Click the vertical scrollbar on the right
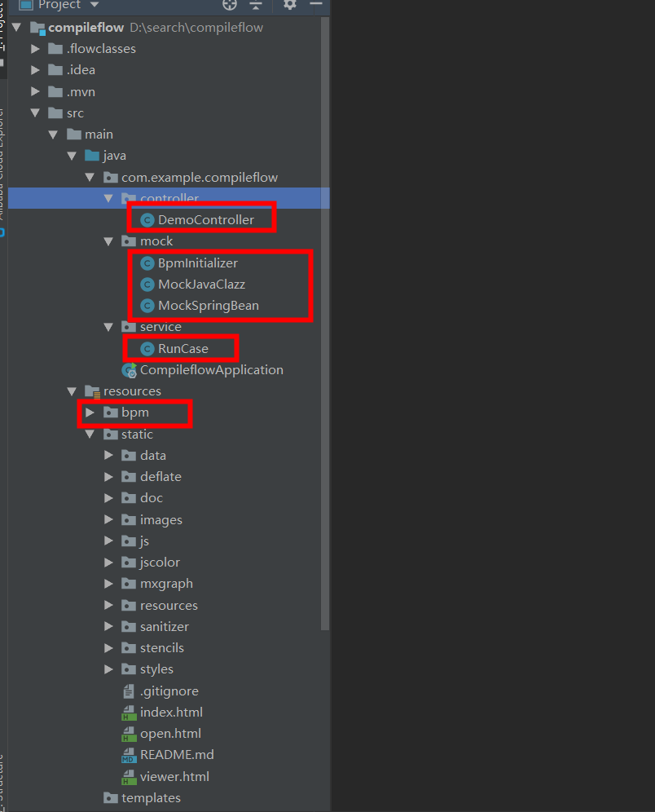 click(x=326, y=326)
